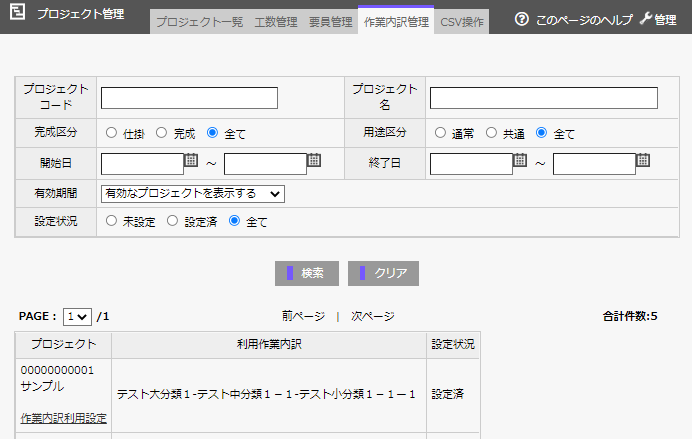Open the CSV操作 tab

[463, 22]
